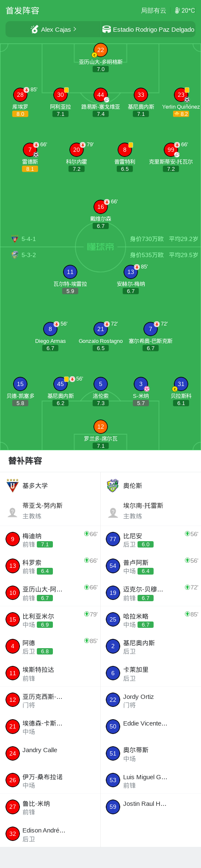Open coach 埃尔南-托雷斯 profile

coord(151,511)
